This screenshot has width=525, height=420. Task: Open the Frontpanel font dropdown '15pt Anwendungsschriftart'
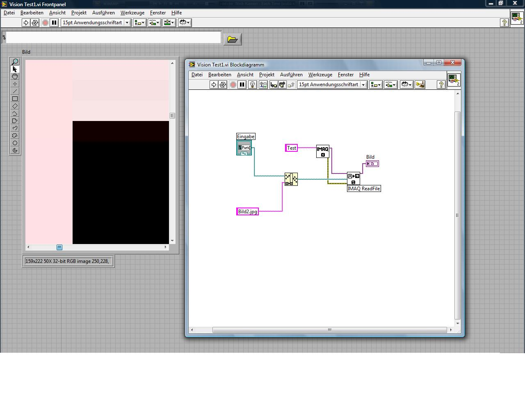[96, 23]
